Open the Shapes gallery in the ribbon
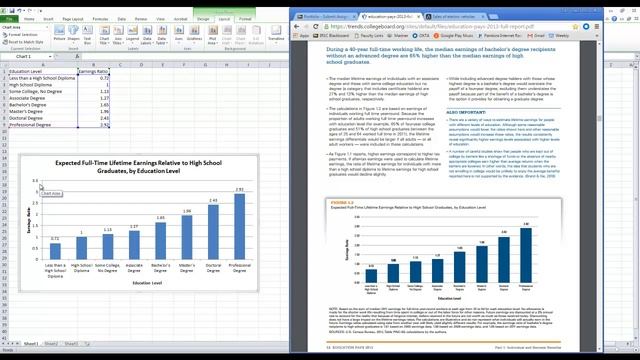This screenshot has width=640, height=360. coord(73,33)
